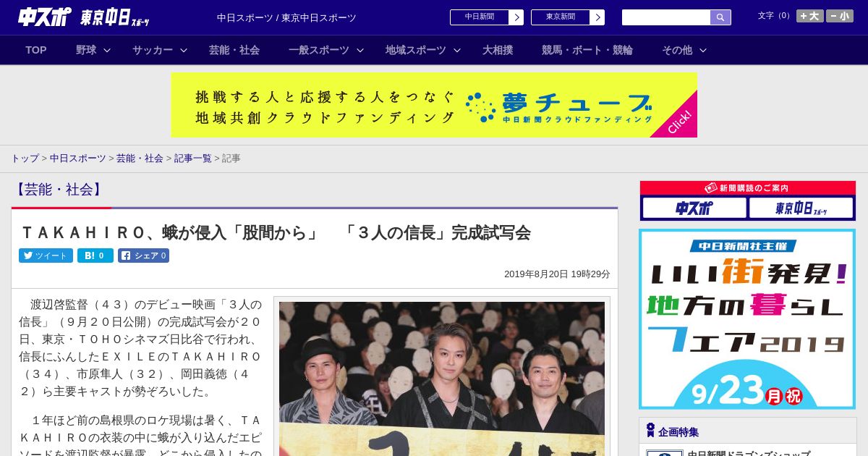868x456 pixels.
Task: Open the 一般スポーツ menu
Action: (x=319, y=50)
